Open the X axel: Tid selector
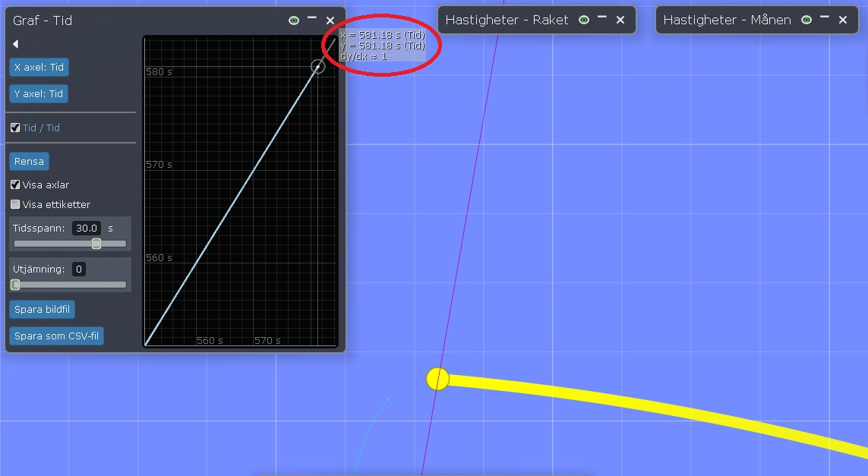868x476 pixels. 39,67
